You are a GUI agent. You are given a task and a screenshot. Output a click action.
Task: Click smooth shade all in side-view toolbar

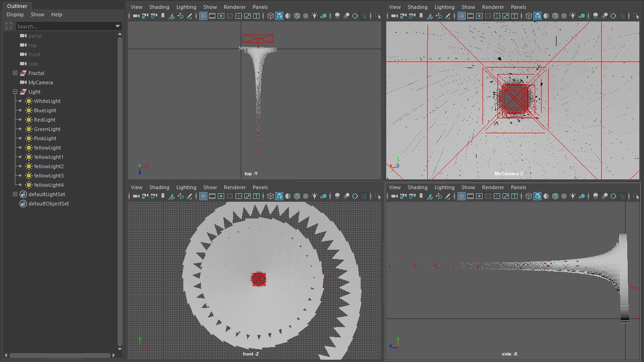coord(537,196)
